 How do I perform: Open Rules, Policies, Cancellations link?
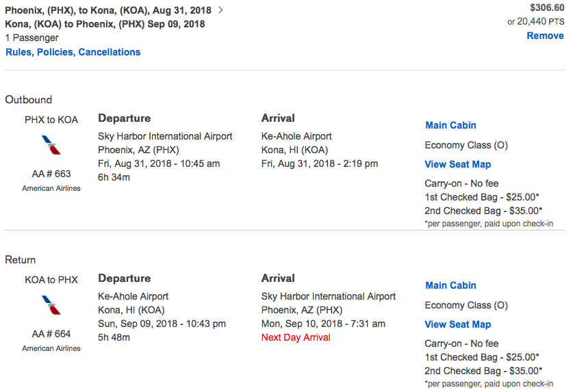[73, 52]
